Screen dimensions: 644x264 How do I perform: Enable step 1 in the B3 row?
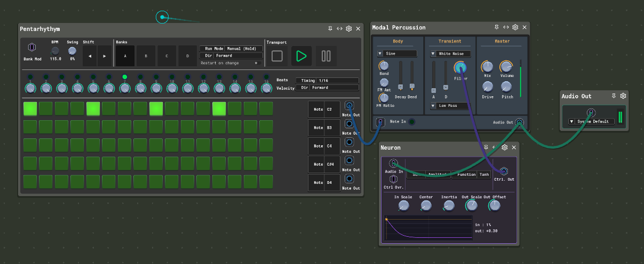tap(30, 127)
